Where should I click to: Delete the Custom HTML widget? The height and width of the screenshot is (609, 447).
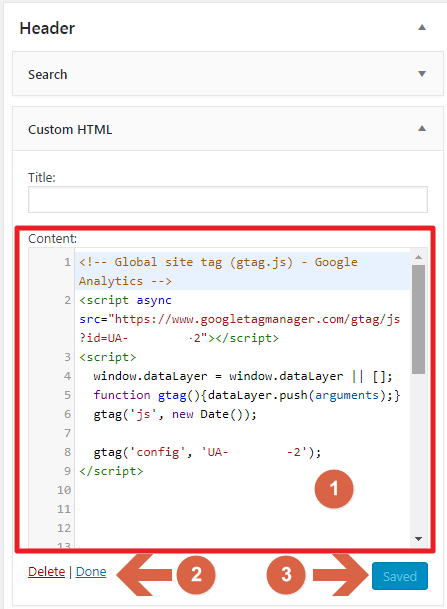tap(47, 572)
